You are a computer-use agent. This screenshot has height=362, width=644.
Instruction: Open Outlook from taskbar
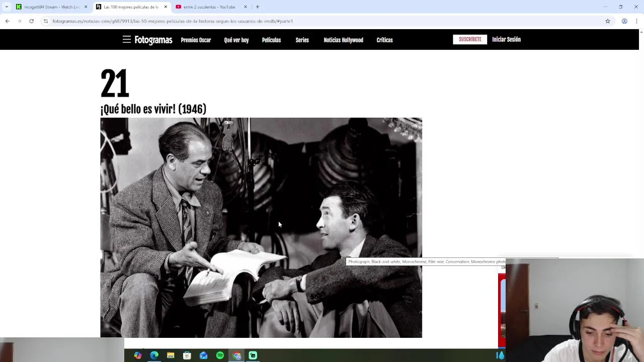(x=203, y=355)
